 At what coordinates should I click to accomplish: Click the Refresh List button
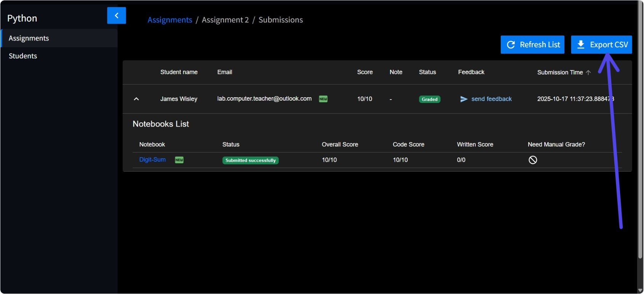point(532,45)
